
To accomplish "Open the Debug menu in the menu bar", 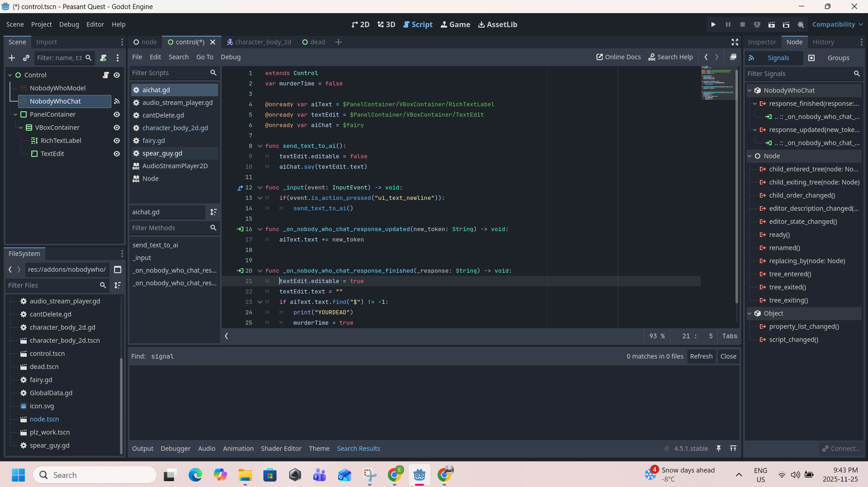I will 69,24.
